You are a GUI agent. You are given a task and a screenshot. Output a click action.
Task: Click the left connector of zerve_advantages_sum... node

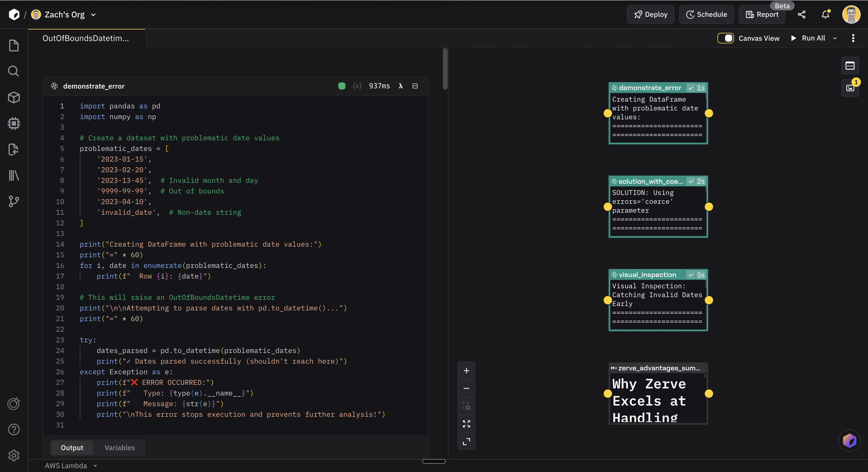608,394
